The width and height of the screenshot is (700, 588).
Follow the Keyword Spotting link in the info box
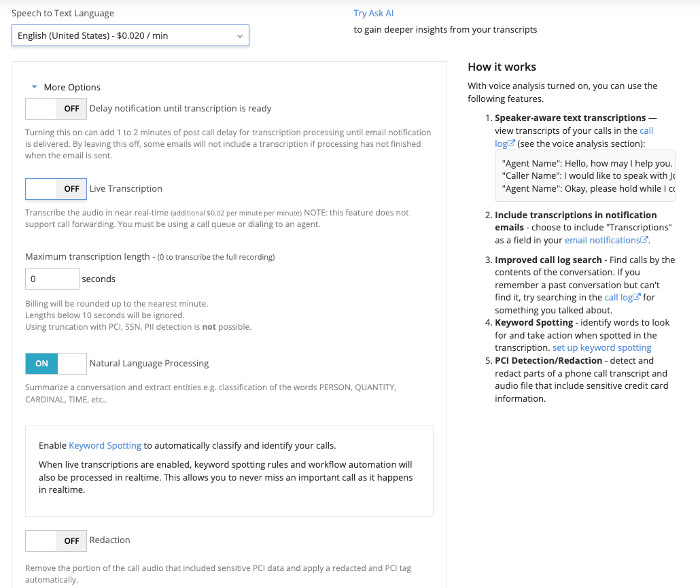pyautogui.click(x=105, y=446)
